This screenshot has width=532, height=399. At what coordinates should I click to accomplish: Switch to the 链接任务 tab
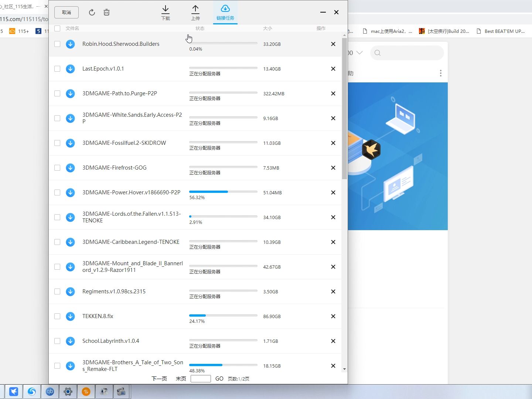225,13
